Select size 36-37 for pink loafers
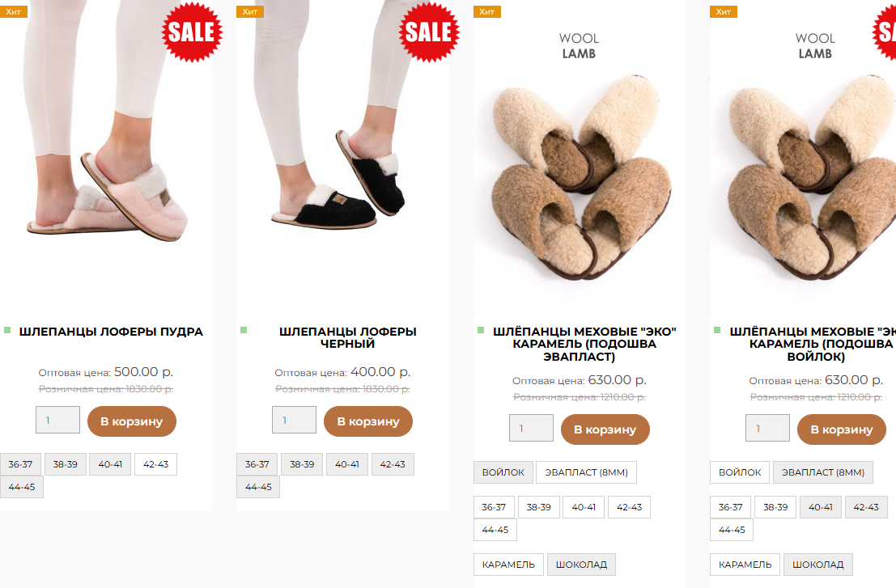This screenshot has height=588, width=896. point(20,464)
